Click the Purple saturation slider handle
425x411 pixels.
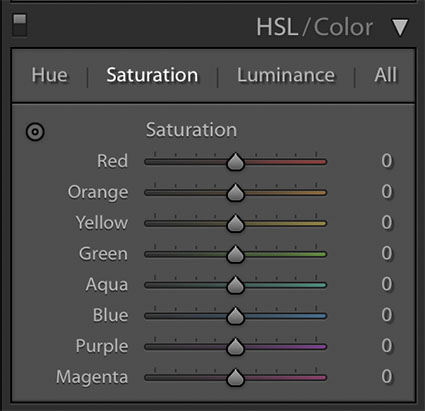[236, 347]
